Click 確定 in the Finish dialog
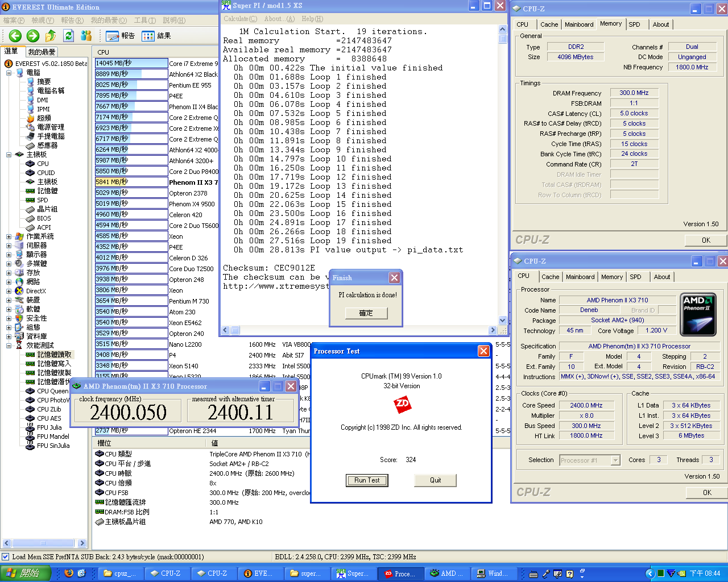This screenshot has height=582, width=728. click(x=366, y=313)
